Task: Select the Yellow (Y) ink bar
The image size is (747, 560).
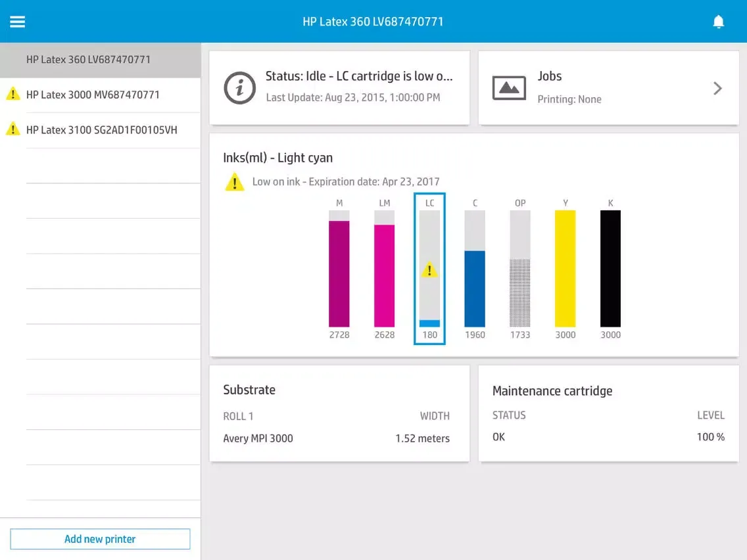Action: (565, 268)
